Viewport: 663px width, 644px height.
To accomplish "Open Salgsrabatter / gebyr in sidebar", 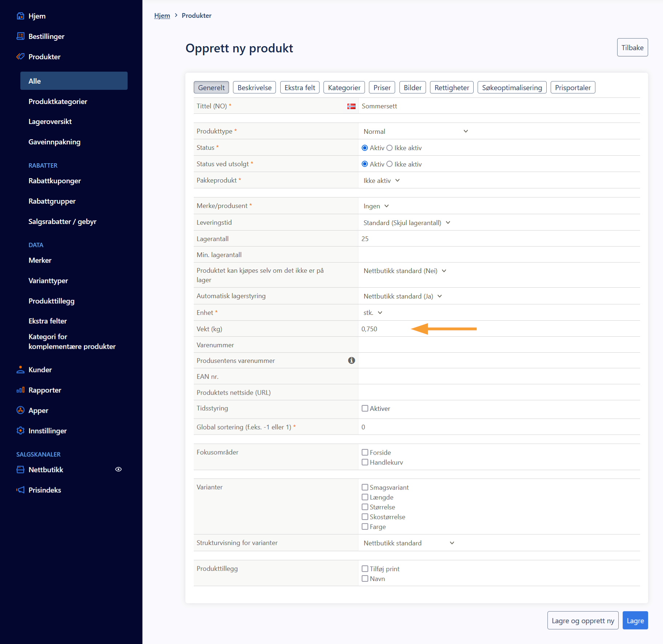I will point(63,221).
